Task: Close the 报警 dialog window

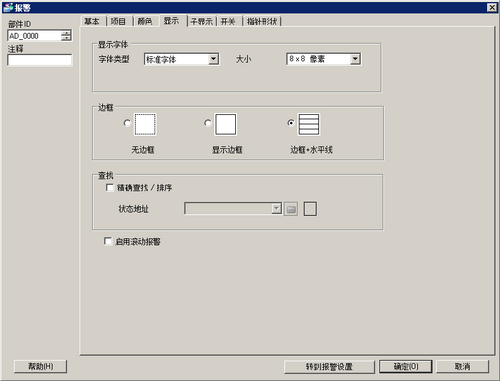Action: tap(492, 7)
